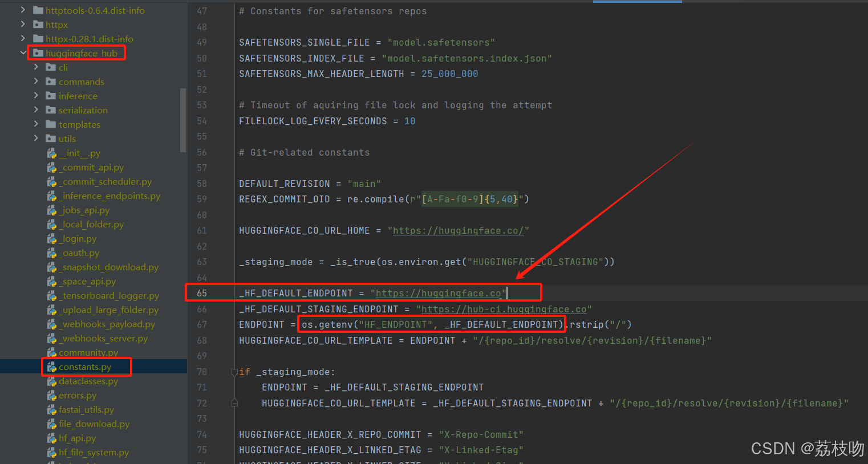Open the https://hub-ci.huggingface.co link
The width and height of the screenshot is (868, 464).
[504, 309]
